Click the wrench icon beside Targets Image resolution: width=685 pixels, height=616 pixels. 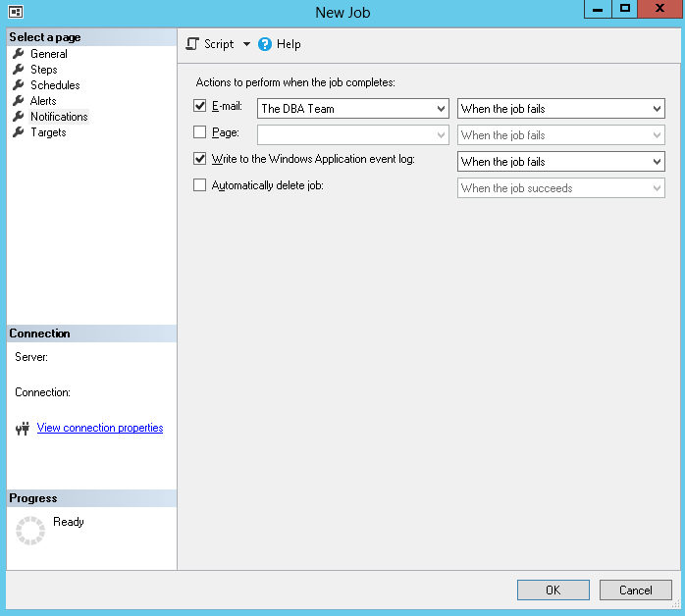pyautogui.click(x=19, y=132)
